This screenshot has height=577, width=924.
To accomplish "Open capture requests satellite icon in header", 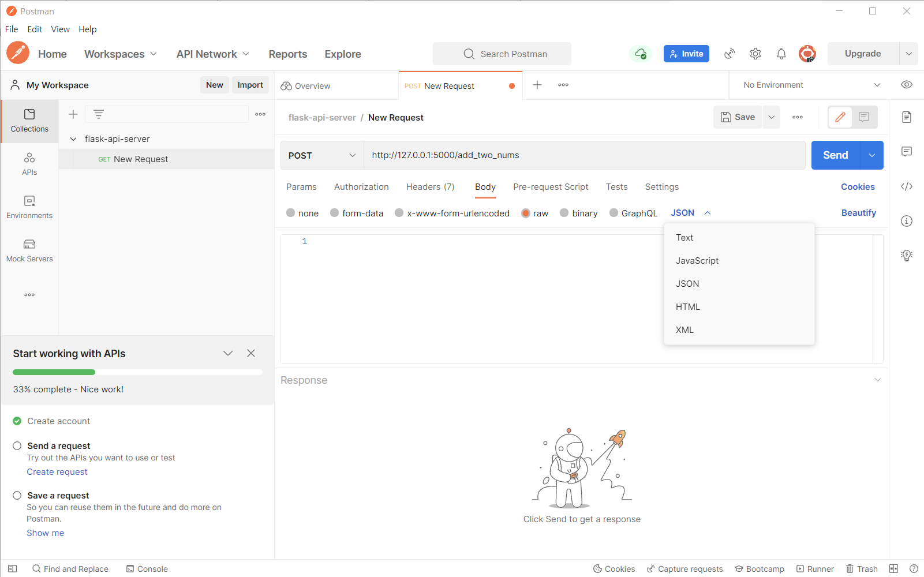I will pos(730,54).
